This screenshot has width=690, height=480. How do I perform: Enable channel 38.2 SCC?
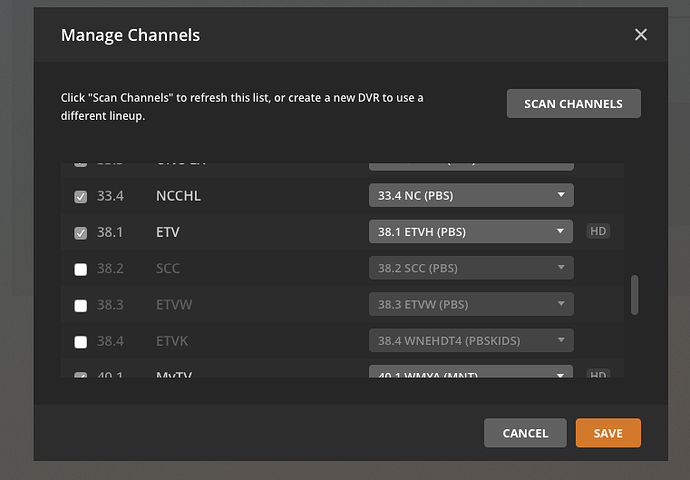pyautogui.click(x=81, y=269)
